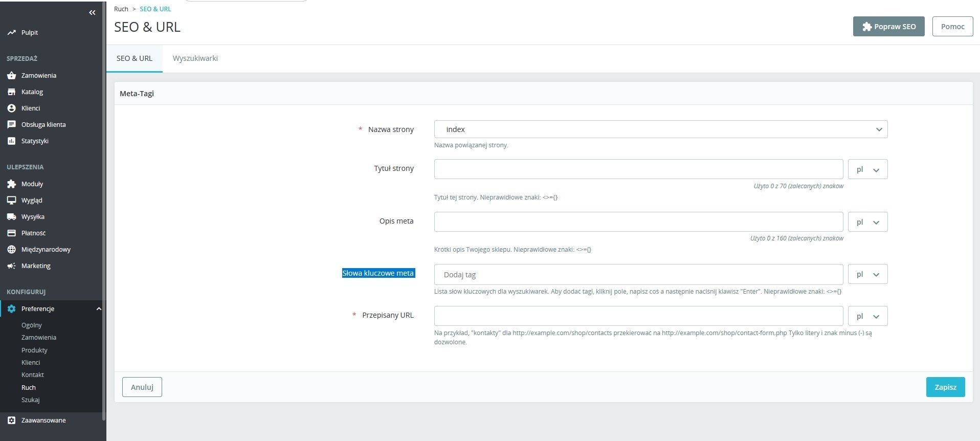This screenshot has height=441, width=980.
Task: Open language dropdown next to Słowa kluczowe meta
Action: (867, 274)
